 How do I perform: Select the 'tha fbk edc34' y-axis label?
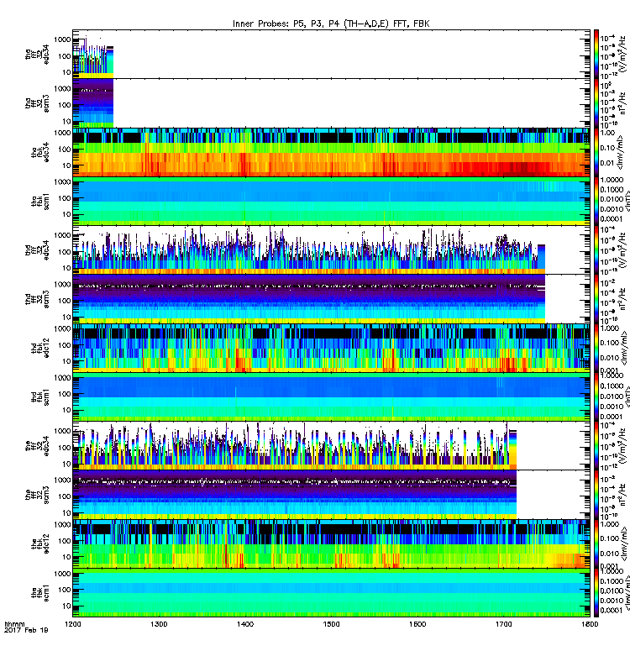pos(40,152)
